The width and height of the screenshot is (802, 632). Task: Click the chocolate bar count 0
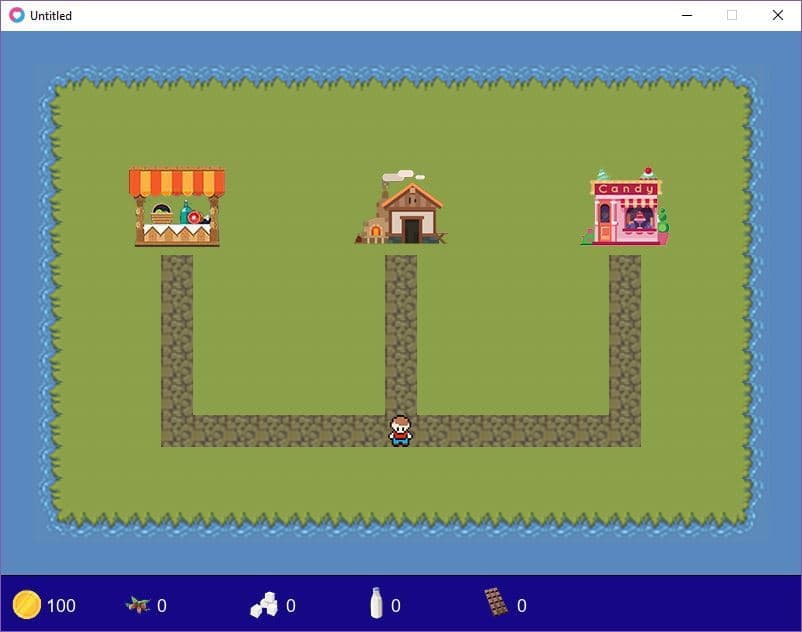[x=521, y=605]
